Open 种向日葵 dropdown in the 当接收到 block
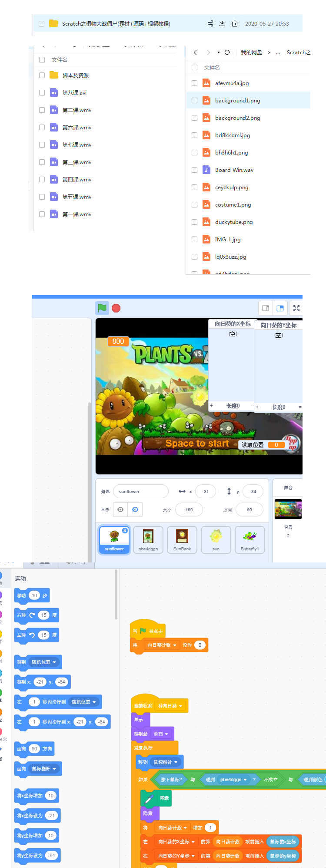Image resolution: width=326 pixels, height=868 pixels. click(x=170, y=706)
